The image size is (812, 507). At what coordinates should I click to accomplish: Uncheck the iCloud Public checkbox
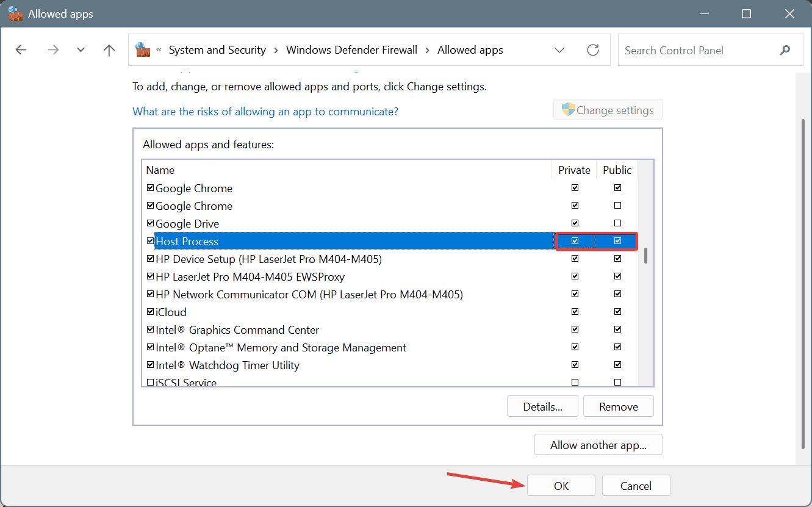point(617,312)
